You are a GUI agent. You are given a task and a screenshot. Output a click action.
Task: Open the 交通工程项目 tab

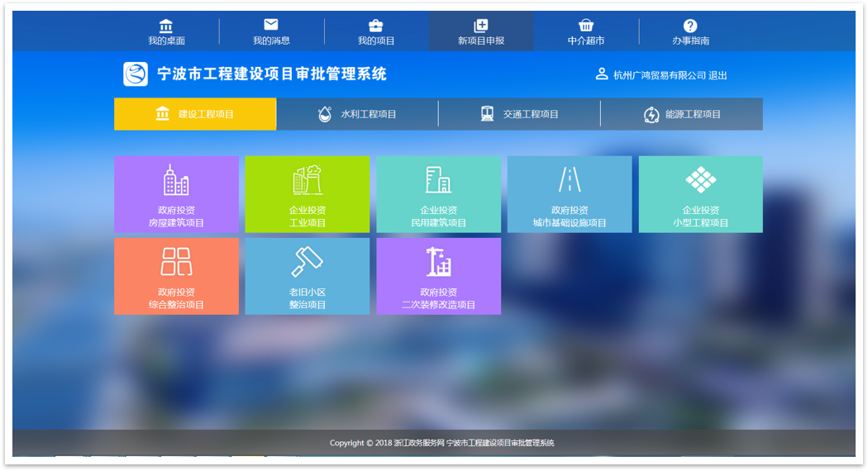(519, 114)
